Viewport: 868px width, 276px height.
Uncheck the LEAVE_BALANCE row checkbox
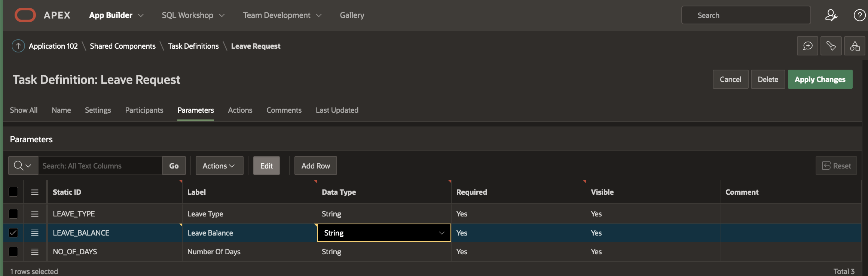pos(13,233)
